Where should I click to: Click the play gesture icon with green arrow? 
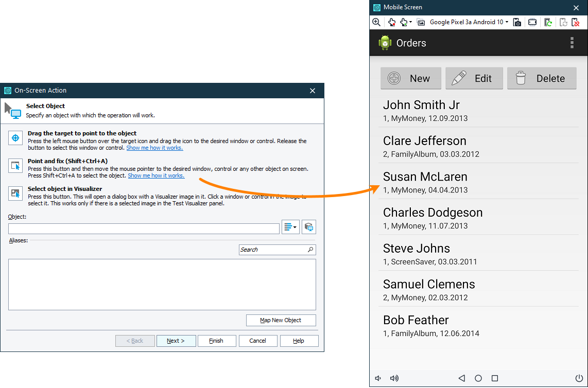[404, 22]
